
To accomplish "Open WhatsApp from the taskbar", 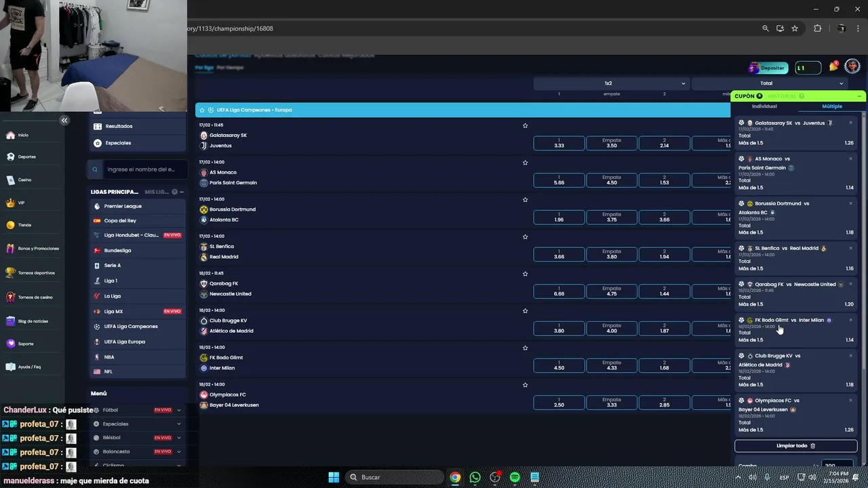I will click(475, 477).
